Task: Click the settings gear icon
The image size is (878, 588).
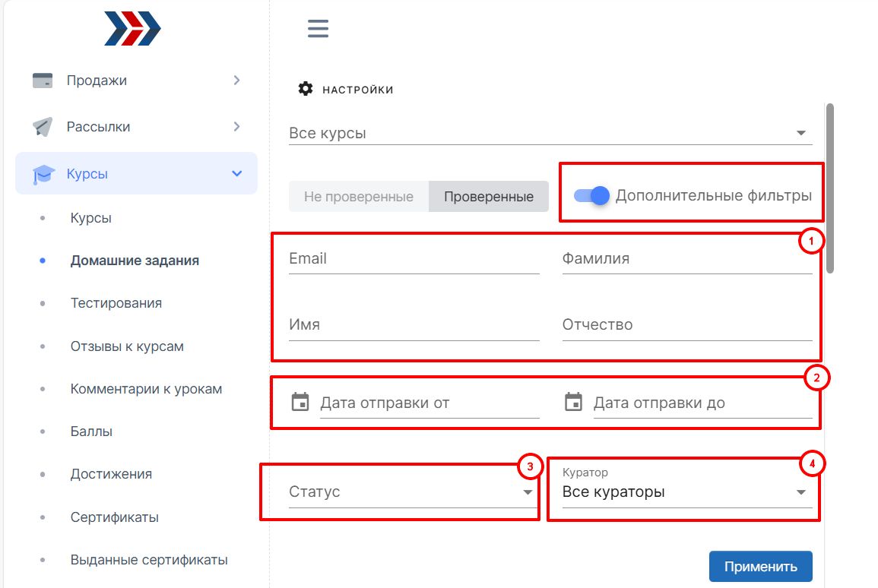Action: pyautogui.click(x=306, y=89)
